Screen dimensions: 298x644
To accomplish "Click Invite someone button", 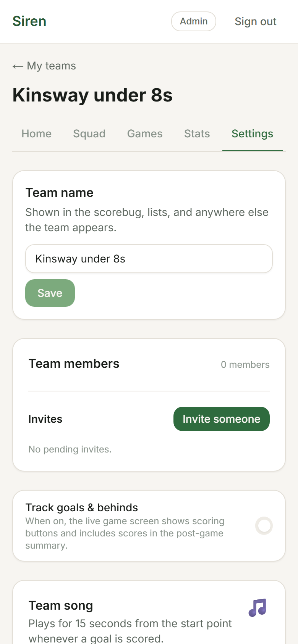I will 221,419.
